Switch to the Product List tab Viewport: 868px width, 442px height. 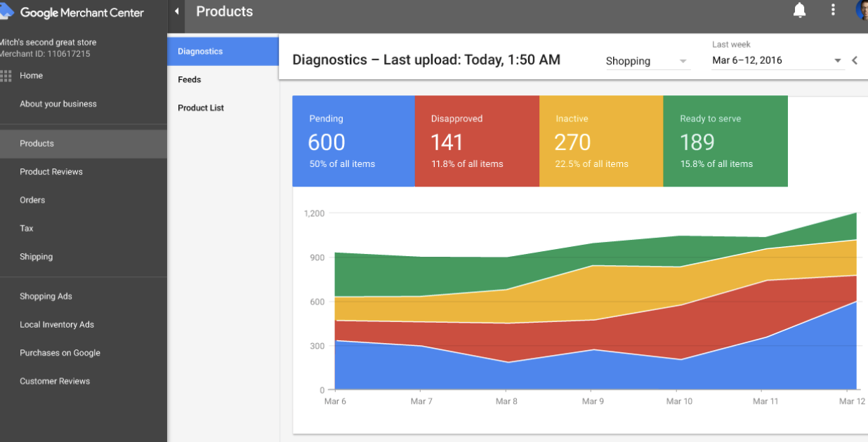click(200, 107)
